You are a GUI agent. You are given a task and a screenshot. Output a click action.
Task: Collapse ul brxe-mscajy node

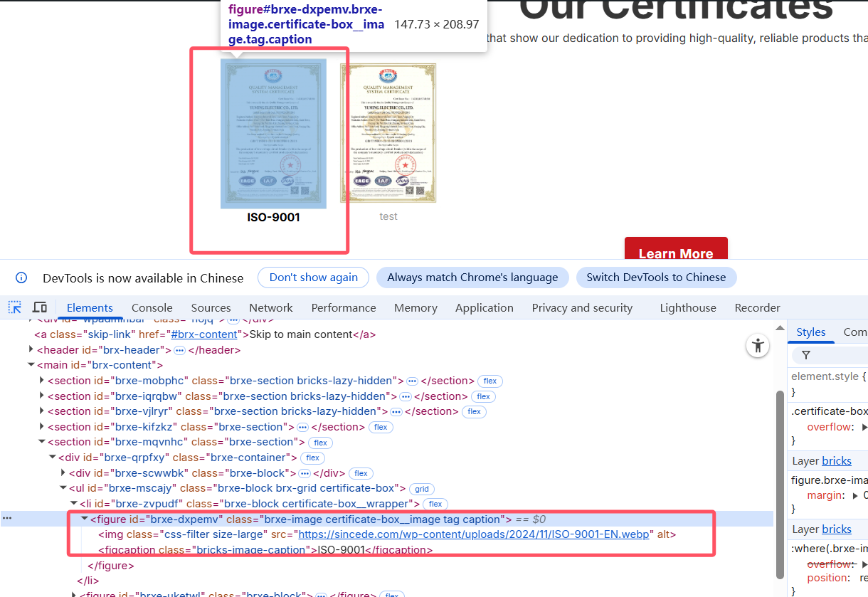pyautogui.click(x=63, y=489)
